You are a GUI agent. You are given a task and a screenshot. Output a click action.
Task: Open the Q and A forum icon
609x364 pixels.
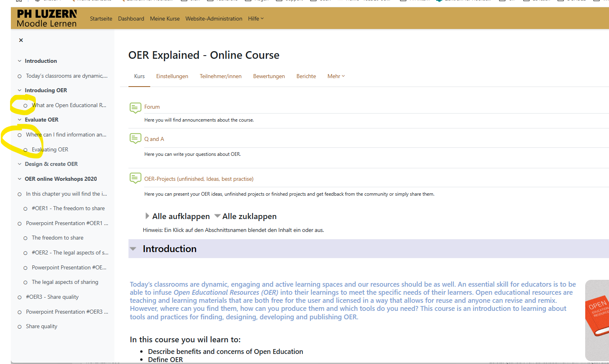tap(135, 139)
